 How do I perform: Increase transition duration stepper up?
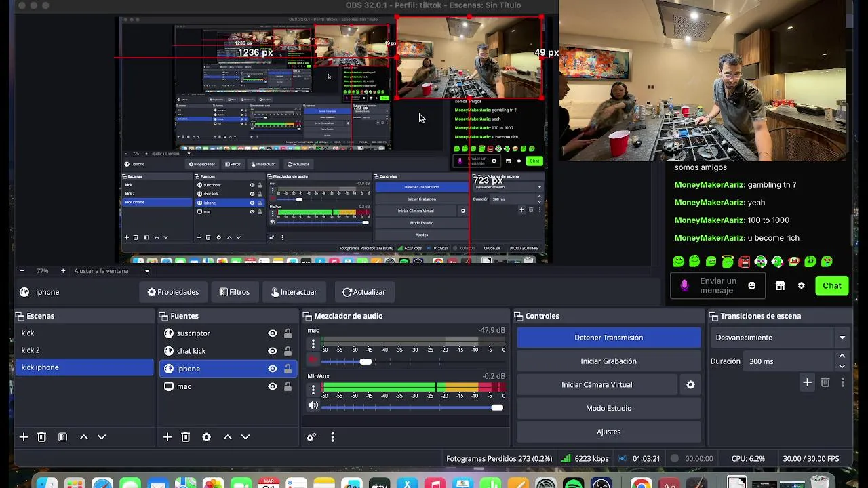point(842,357)
